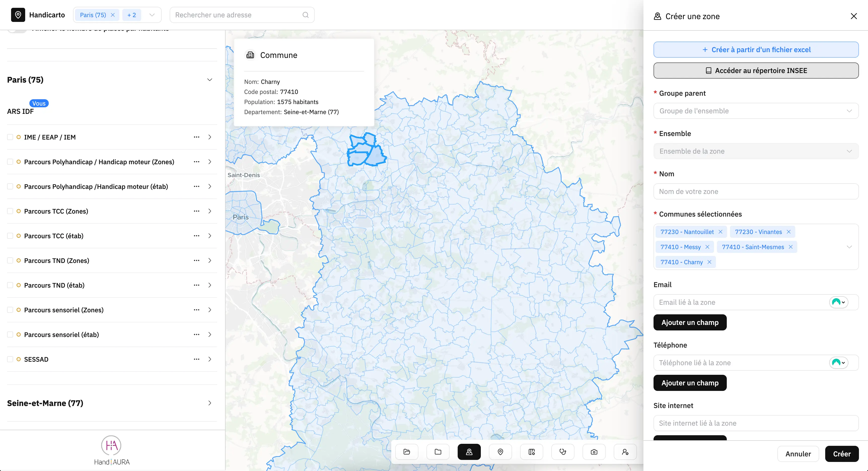Click the Acceder au répertoire INSEE button

[x=755, y=71]
